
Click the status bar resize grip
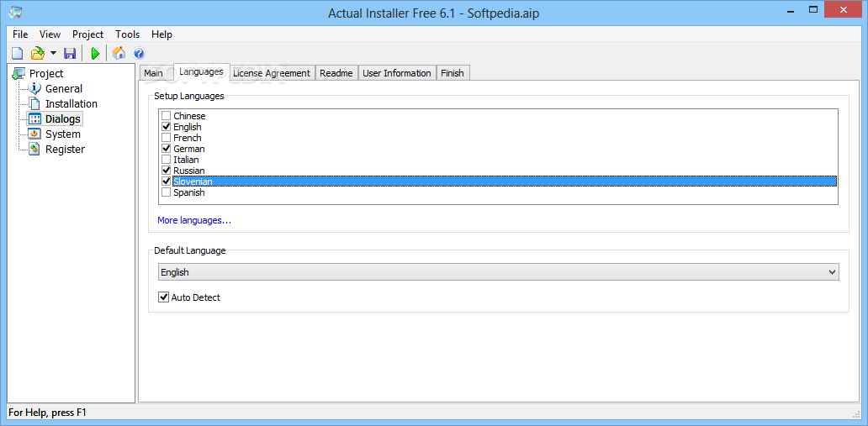(x=856, y=413)
